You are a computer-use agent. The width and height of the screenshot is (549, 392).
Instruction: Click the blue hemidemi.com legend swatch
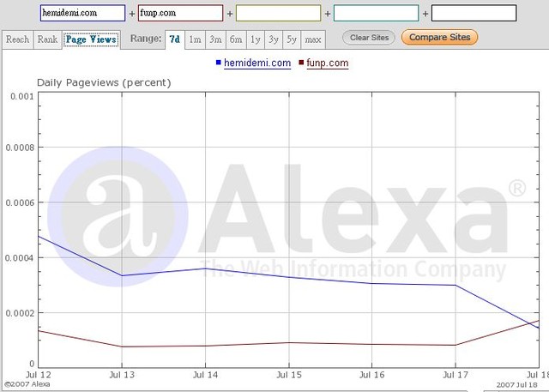219,63
